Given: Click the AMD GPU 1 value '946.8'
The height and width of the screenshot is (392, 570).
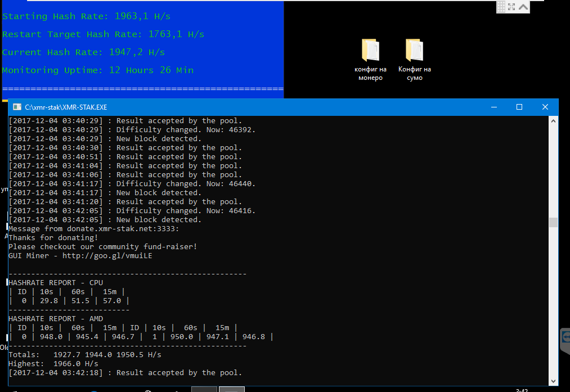Looking at the screenshot, I should click(x=254, y=337).
